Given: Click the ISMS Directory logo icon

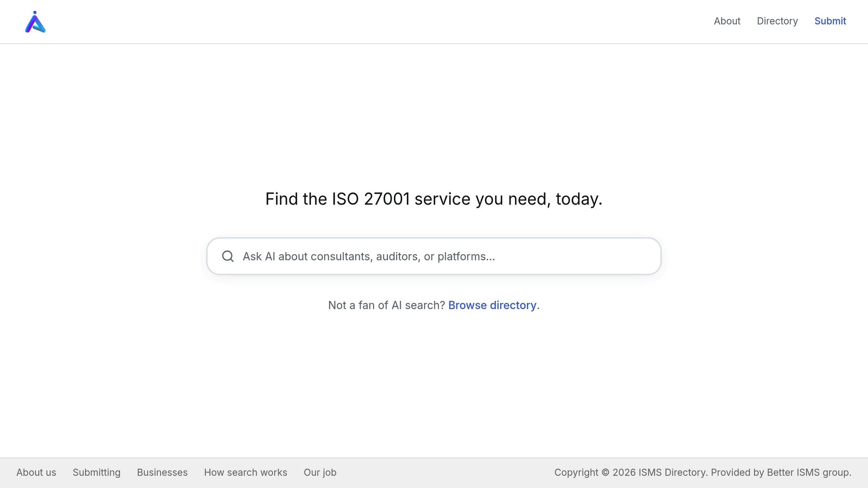Looking at the screenshot, I should (36, 21).
